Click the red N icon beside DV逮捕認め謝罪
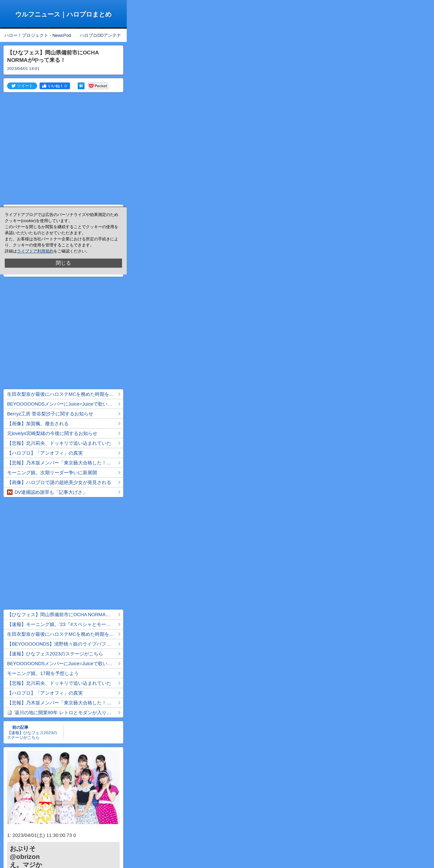The width and height of the screenshot is (434, 868). click(10, 492)
